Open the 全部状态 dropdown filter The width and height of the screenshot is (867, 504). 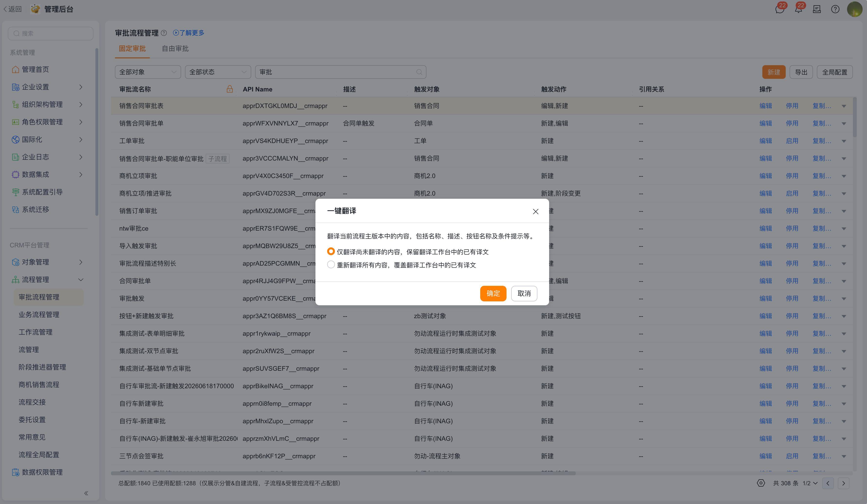coord(218,72)
